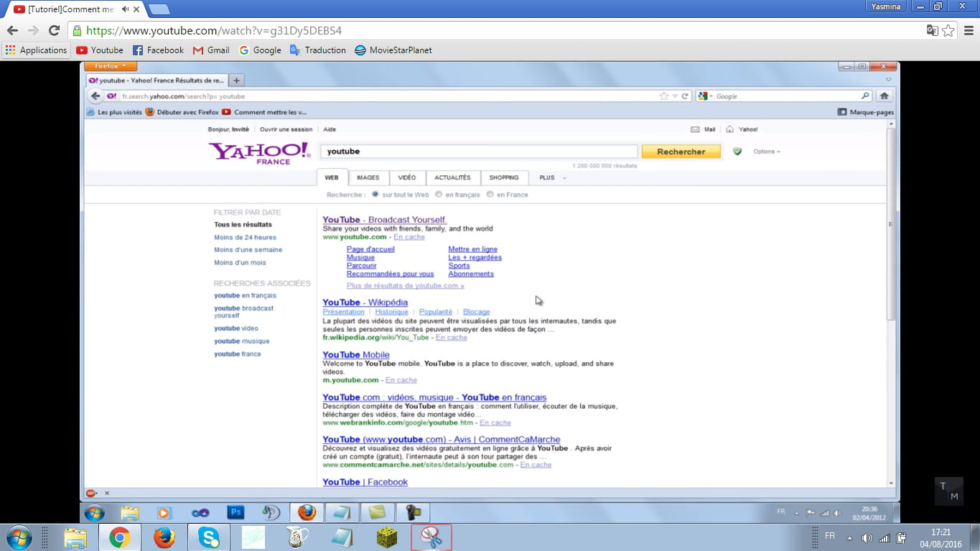Show hidden system tray icons arrow
Screen dimensions: 980x551
tap(849, 537)
